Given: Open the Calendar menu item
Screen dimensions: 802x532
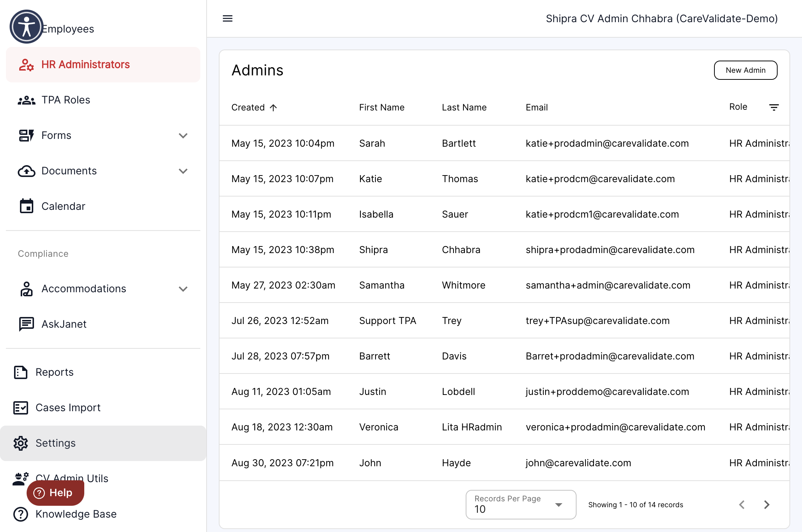Looking at the screenshot, I should tap(103, 206).
